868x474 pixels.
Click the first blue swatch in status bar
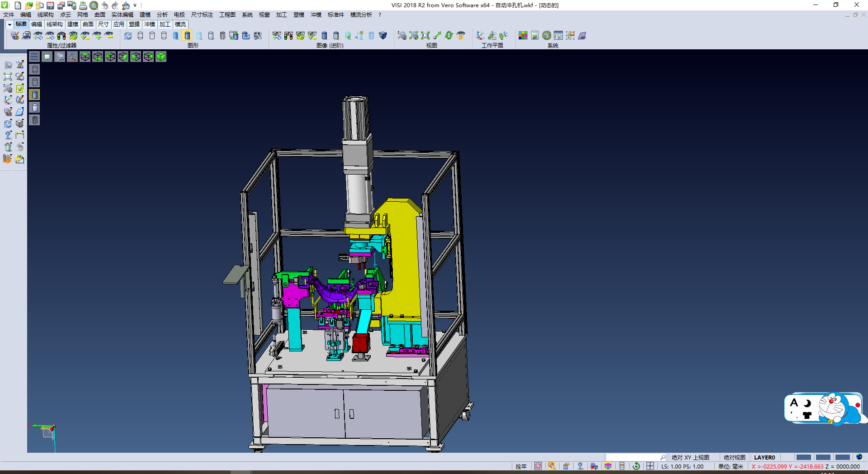click(x=803, y=457)
